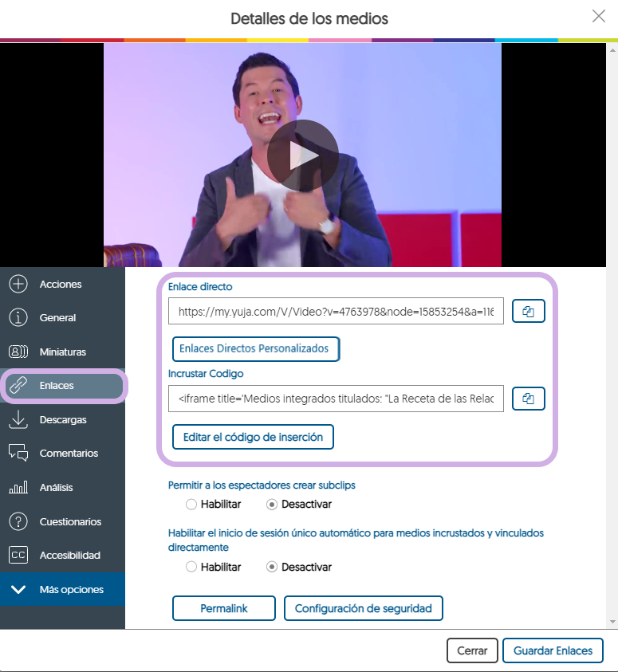Image resolution: width=618 pixels, height=672 pixels.
Task: Copy the Incrustar Codigo embed code
Action: click(x=529, y=399)
